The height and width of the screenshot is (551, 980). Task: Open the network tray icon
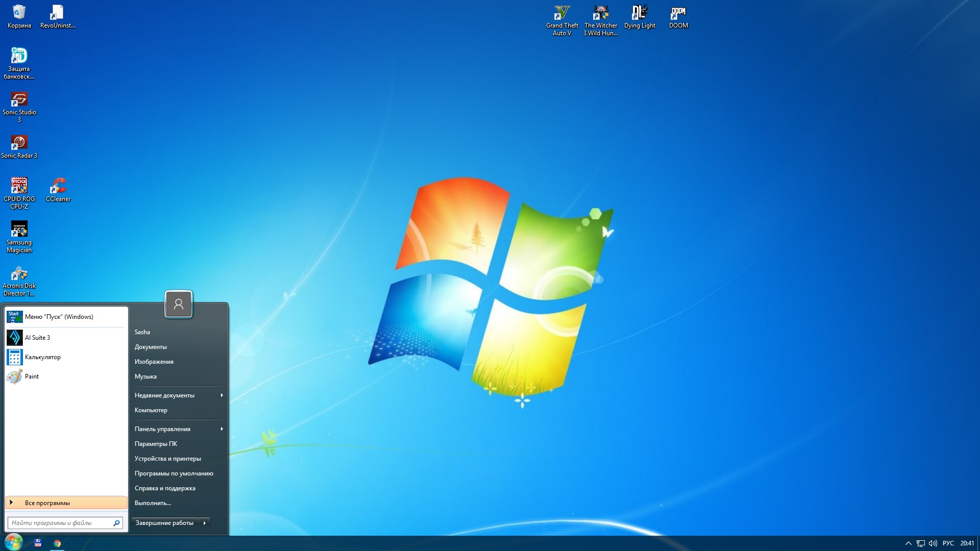tap(920, 543)
